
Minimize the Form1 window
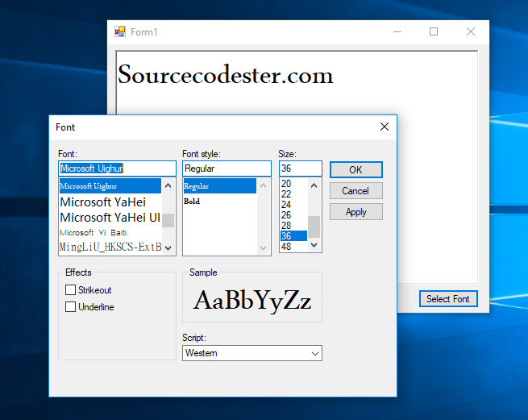pos(397,31)
